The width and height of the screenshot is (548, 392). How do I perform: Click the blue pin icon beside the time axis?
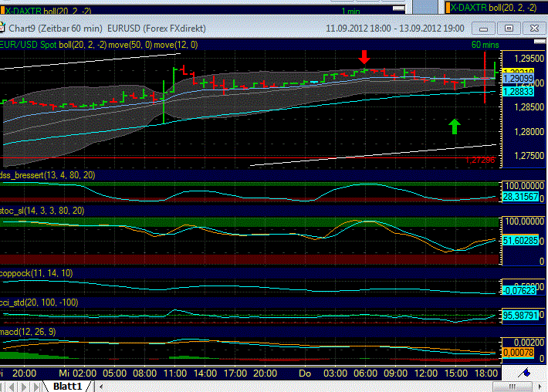[x=525, y=373]
